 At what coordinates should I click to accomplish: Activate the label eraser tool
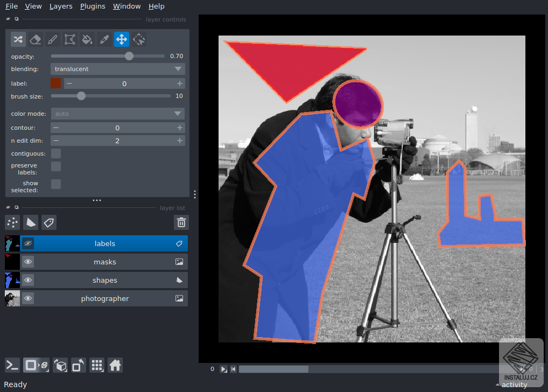pos(35,39)
